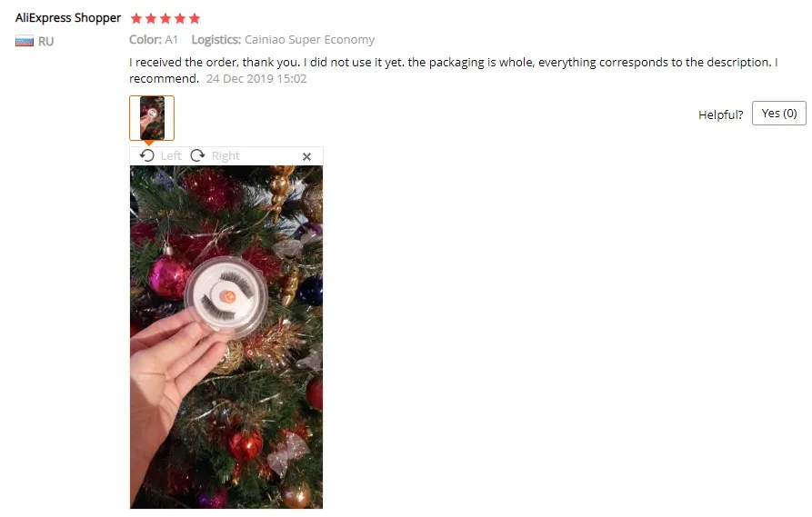Click the "Helpful?" label

click(720, 114)
